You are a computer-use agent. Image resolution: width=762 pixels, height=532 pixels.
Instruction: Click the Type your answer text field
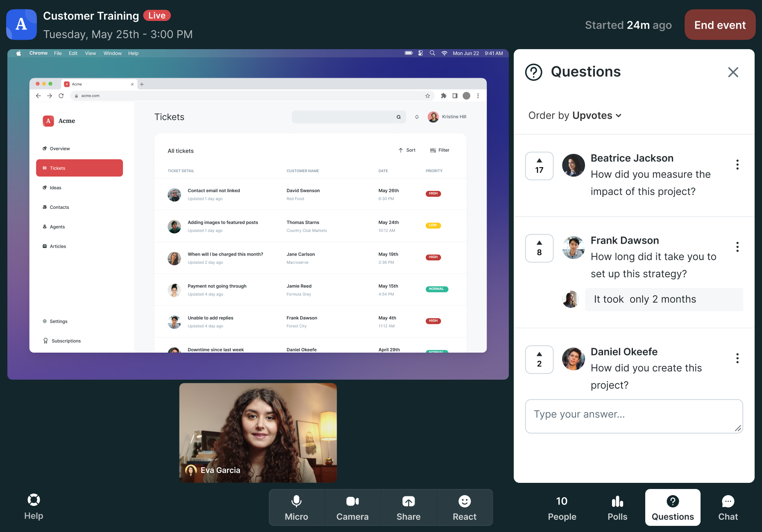(x=634, y=416)
